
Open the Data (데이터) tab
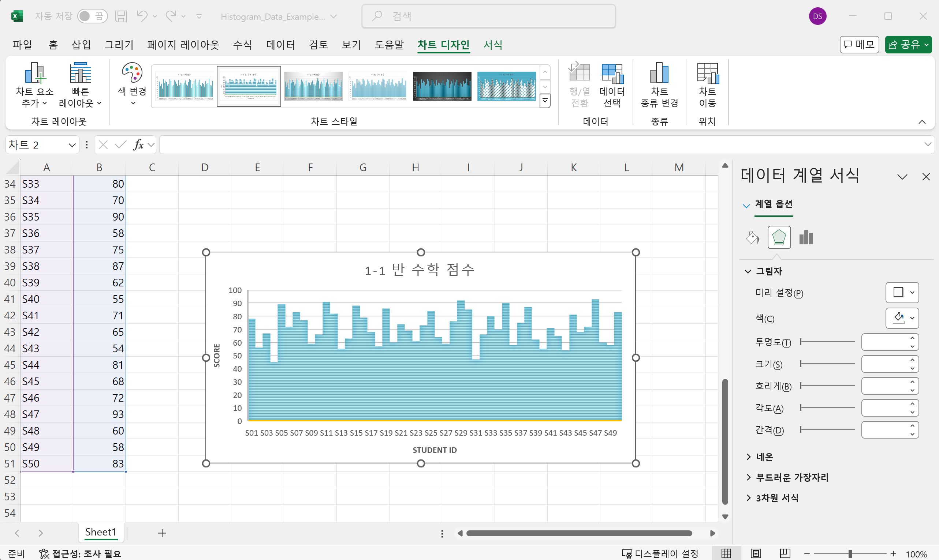coord(280,45)
